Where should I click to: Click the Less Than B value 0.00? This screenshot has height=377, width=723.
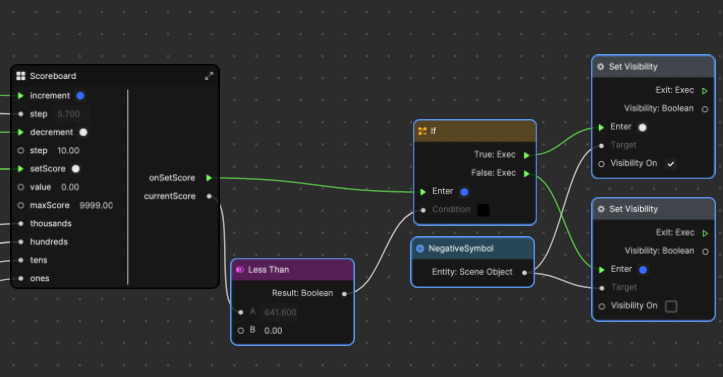pos(273,331)
